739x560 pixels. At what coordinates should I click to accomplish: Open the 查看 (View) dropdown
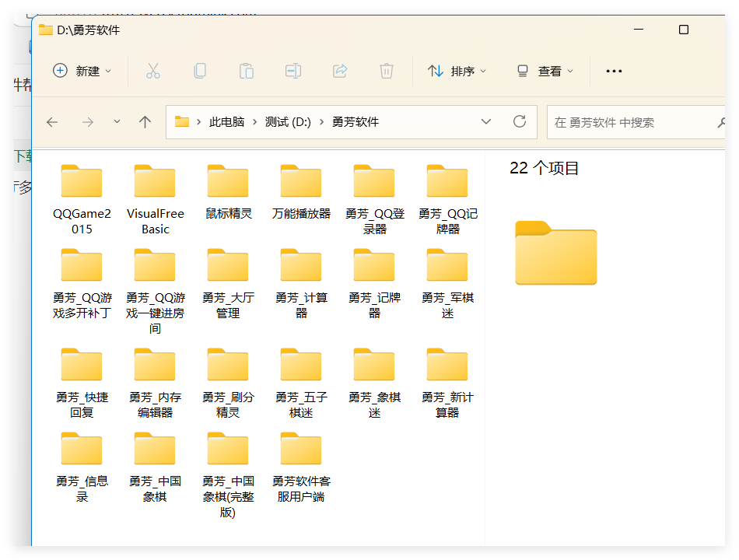(545, 71)
